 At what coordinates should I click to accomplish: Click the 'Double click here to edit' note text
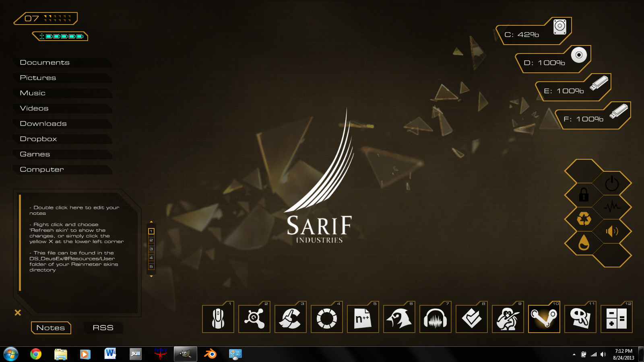[x=74, y=210]
